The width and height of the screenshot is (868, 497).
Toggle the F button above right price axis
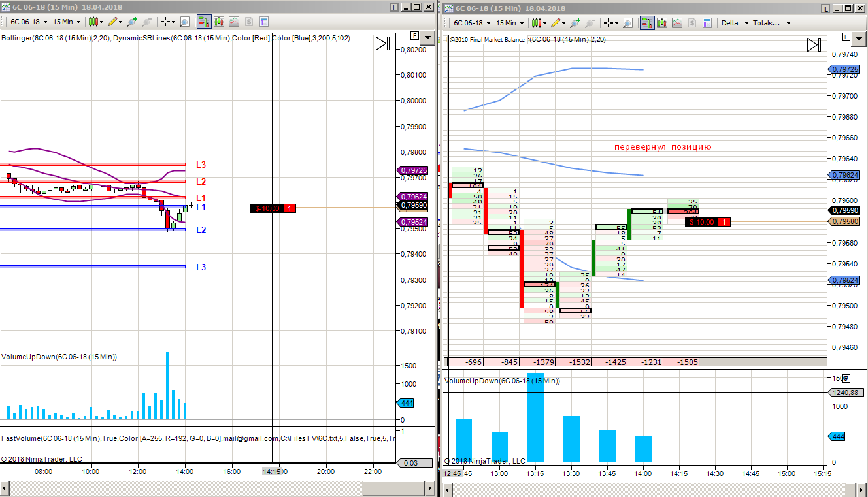(x=846, y=37)
